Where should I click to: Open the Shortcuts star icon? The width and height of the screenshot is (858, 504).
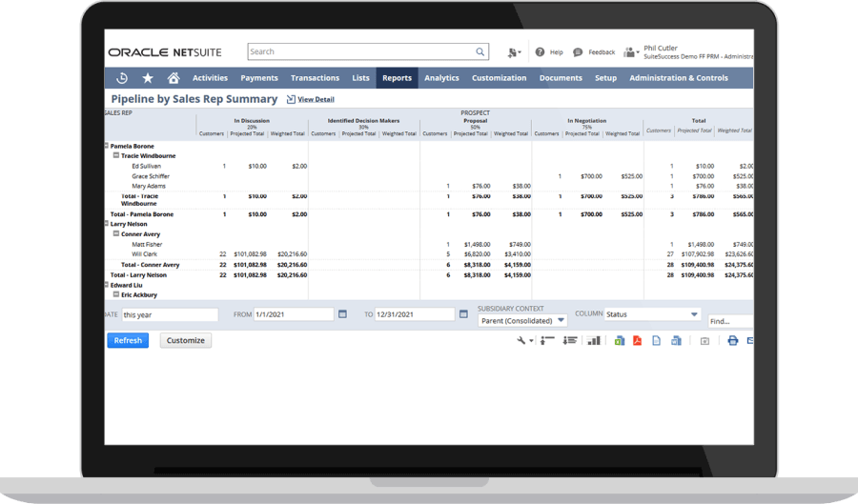tap(148, 78)
